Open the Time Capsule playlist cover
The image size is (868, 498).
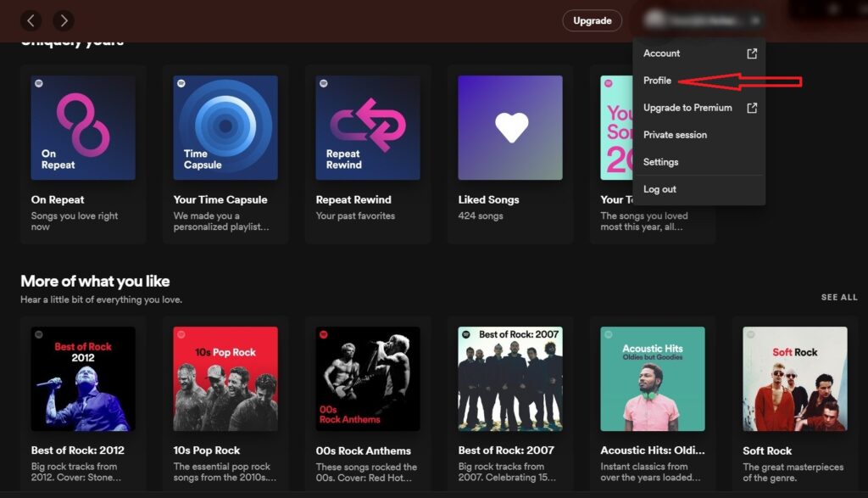225,128
